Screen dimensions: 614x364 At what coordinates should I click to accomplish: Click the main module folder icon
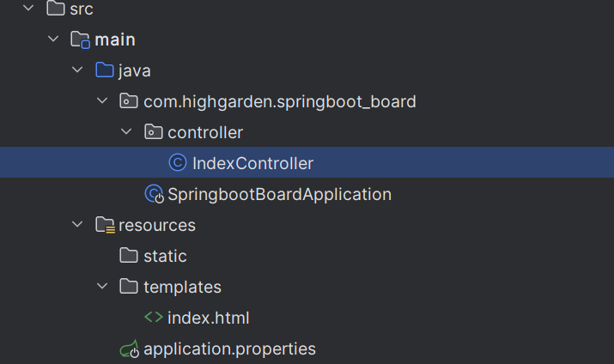tap(80, 39)
